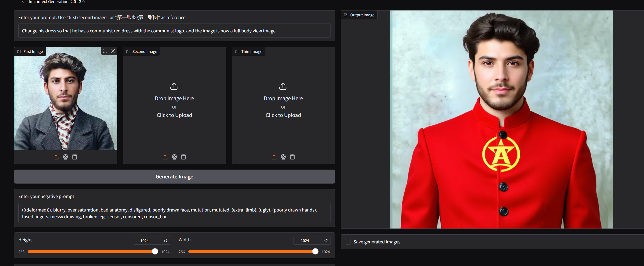Click the Second Image webcam icon
Screen dimensions: 644x266
[175, 157]
